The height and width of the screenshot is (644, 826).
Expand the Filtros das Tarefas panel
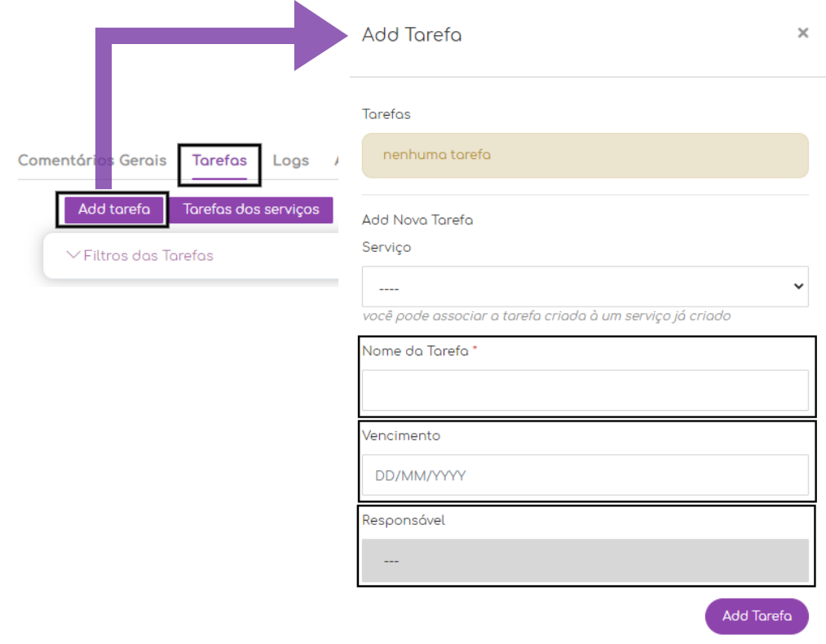[x=139, y=256]
